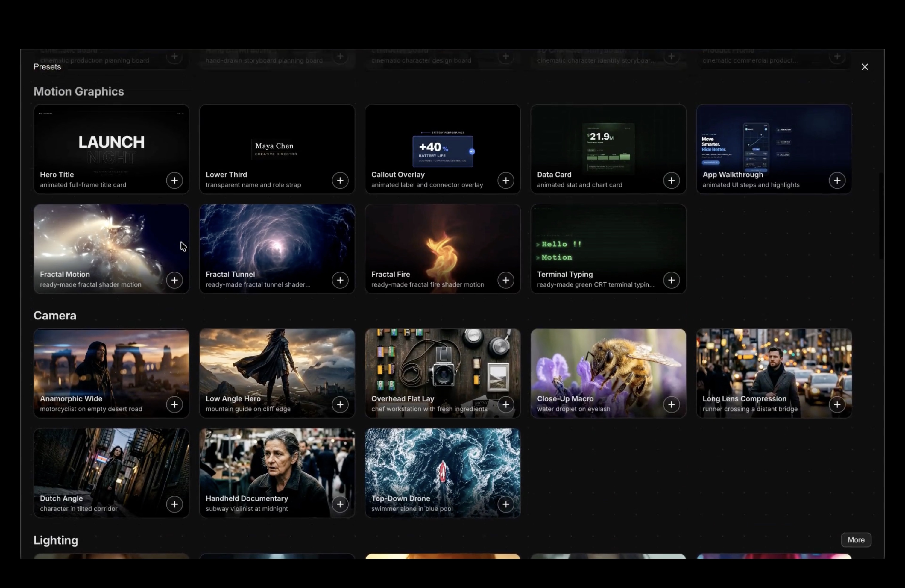Image resolution: width=905 pixels, height=588 pixels.
Task: Add the App Walkthrough preset
Action: coord(837,180)
